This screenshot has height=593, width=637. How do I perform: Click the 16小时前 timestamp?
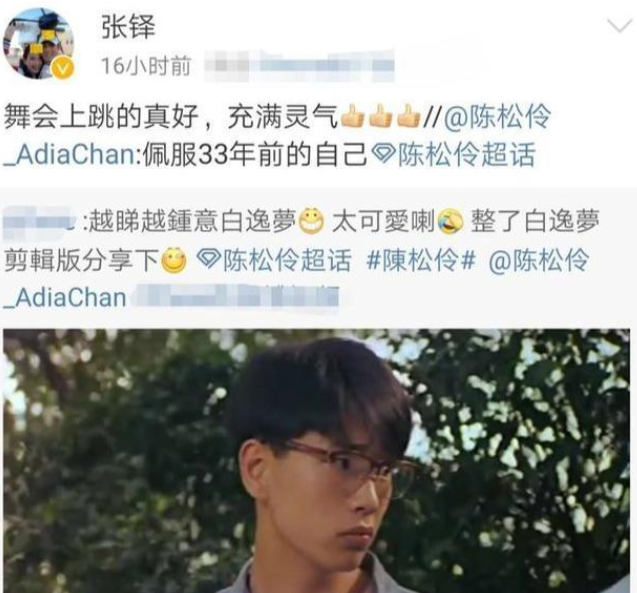[146, 66]
